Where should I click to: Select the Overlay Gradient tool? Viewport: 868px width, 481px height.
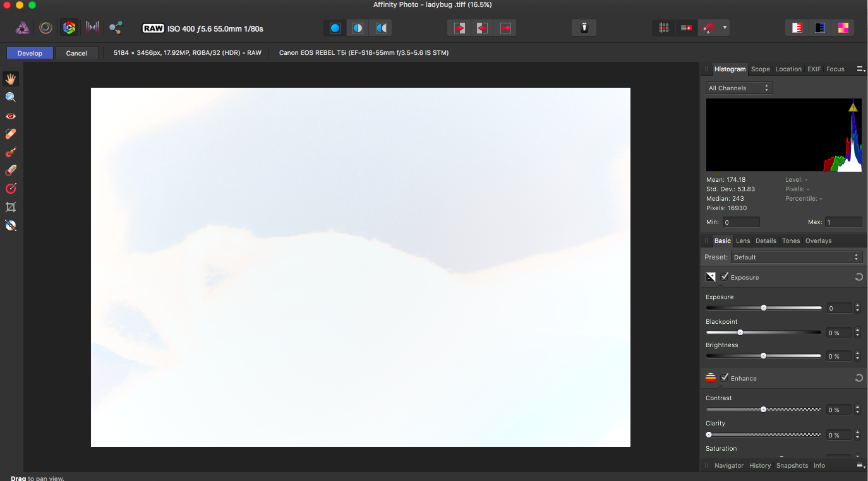pyautogui.click(x=11, y=189)
